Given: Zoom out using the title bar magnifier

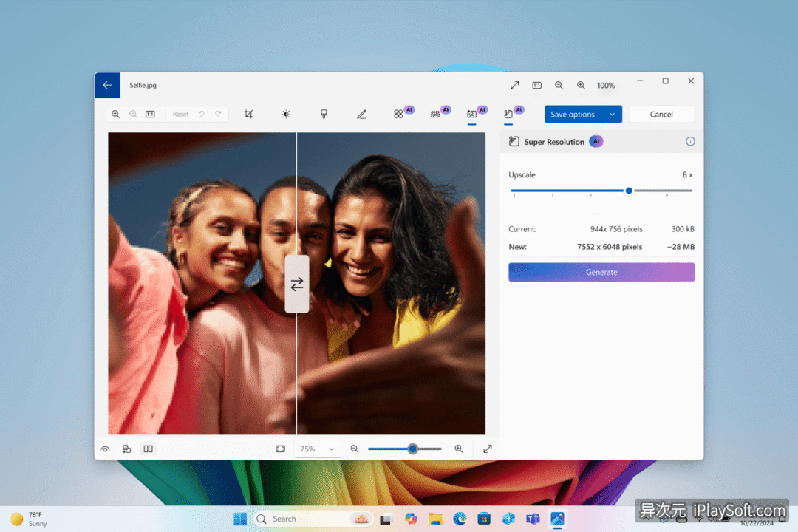Looking at the screenshot, I should (x=559, y=85).
